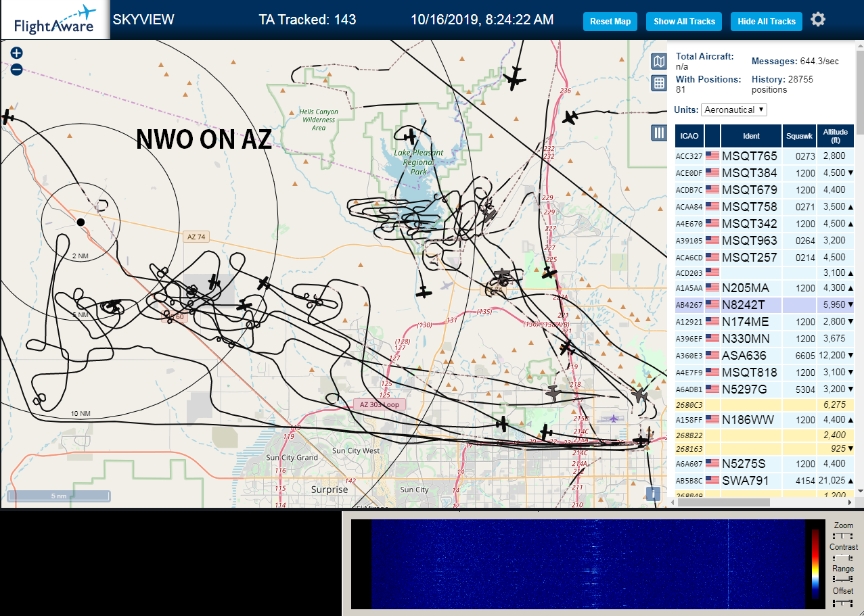864x616 pixels.
Task: Open the map info attribution button
Action: pyautogui.click(x=654, y=494)
